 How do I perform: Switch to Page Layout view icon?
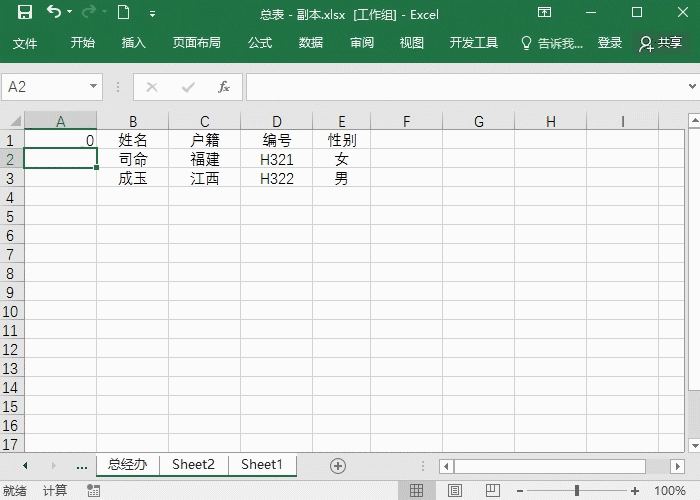click(455, 490)
